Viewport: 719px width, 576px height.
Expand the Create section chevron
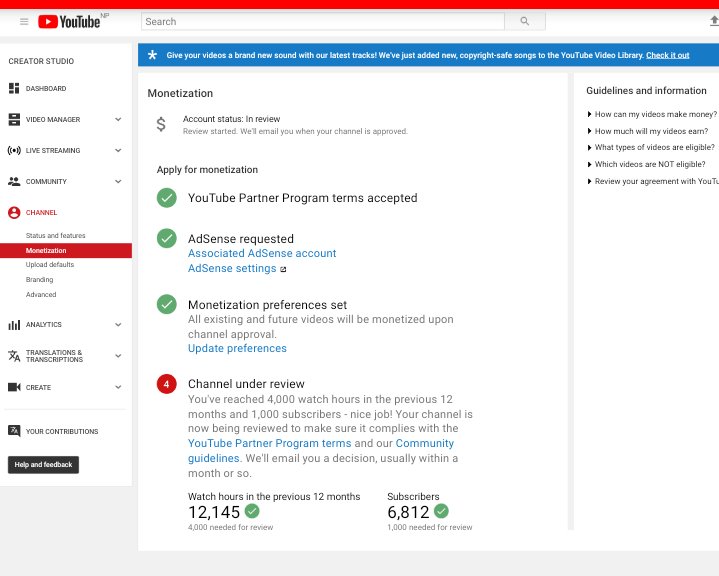(118, 387)
